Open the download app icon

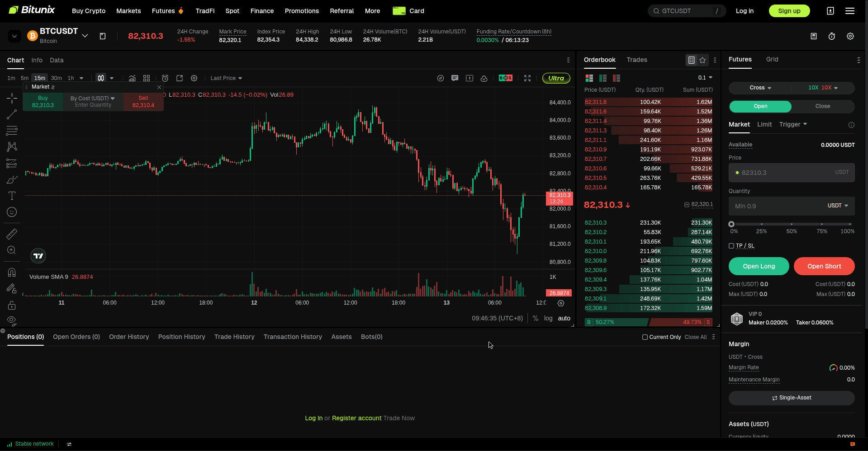pyautogui.click(x=830, y=11)
